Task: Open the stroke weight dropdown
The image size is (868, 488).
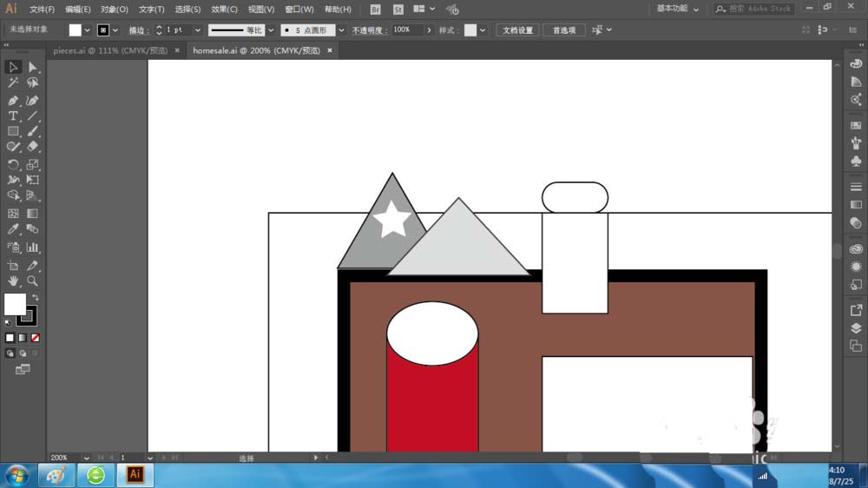Action: 198,30
